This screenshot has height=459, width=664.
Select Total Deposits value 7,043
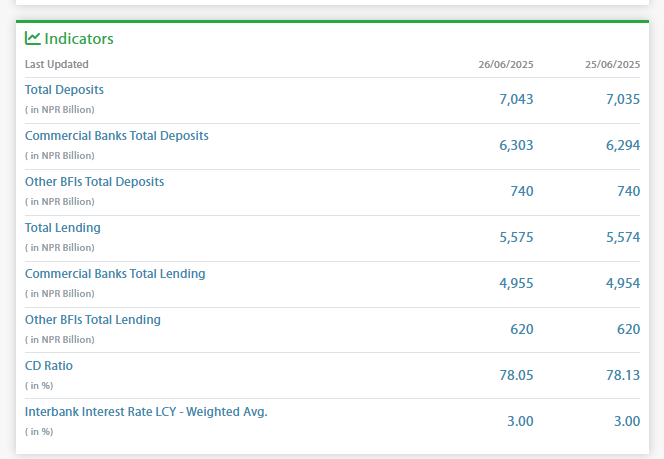click(516, 99)
